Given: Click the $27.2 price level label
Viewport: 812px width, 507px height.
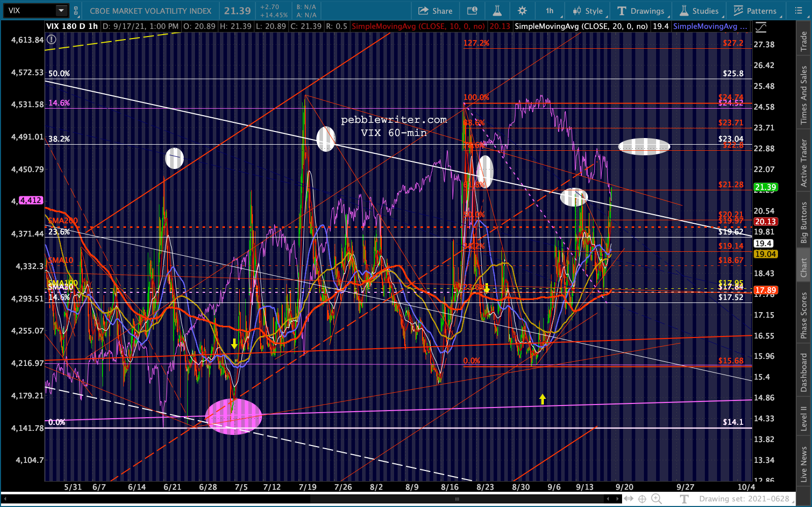Looking at the screenshot, I should click(733, 43).
